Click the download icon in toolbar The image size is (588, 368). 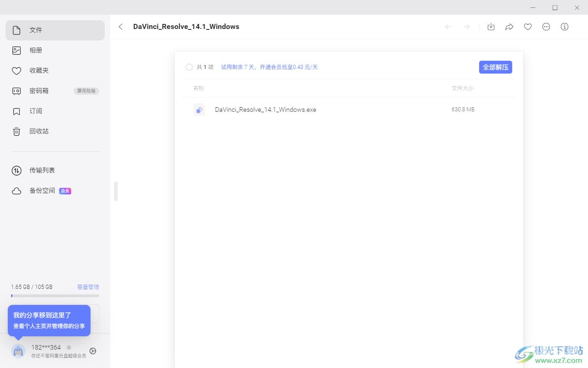click(491, 27)
